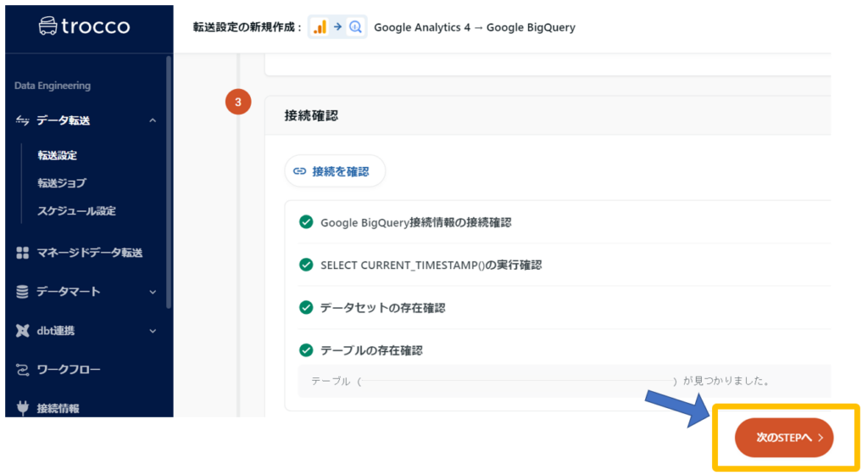
Task: Collapse the データ転送 menu chevron
Action: (153, 121)
